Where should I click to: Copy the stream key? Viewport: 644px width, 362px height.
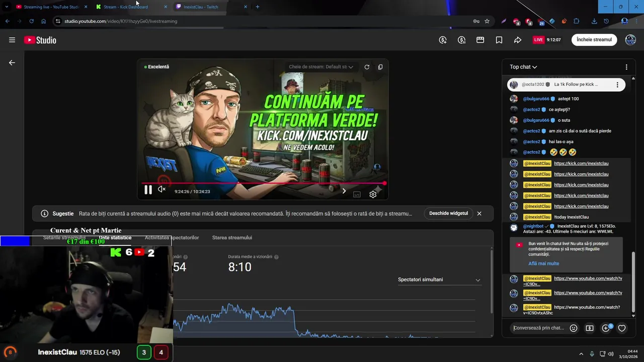(380, 67)
